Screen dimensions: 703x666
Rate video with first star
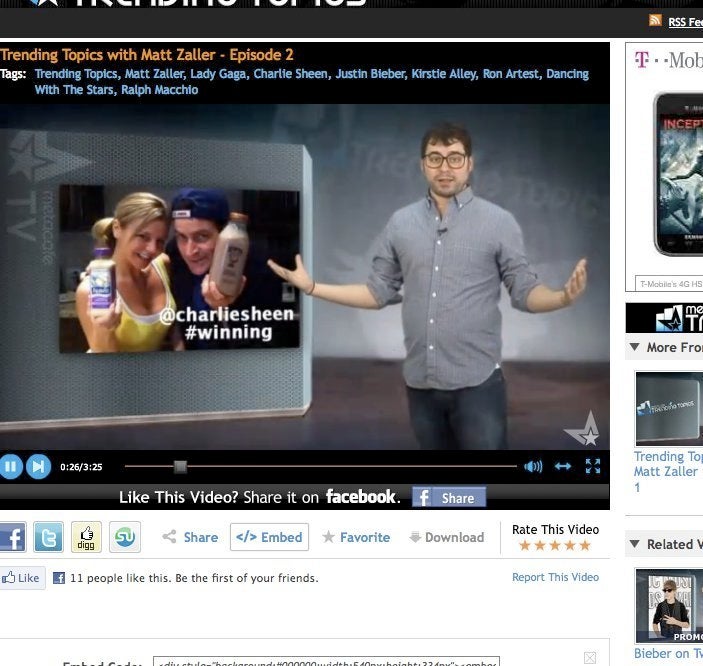[525, 545]
